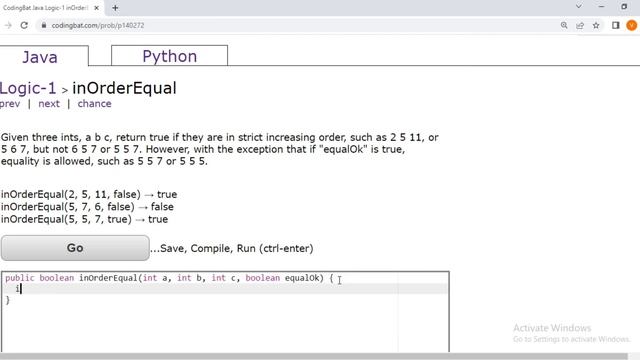Reload the CodingBat page
This screenshot has width=640, height=360.
(x=24, y=25)
